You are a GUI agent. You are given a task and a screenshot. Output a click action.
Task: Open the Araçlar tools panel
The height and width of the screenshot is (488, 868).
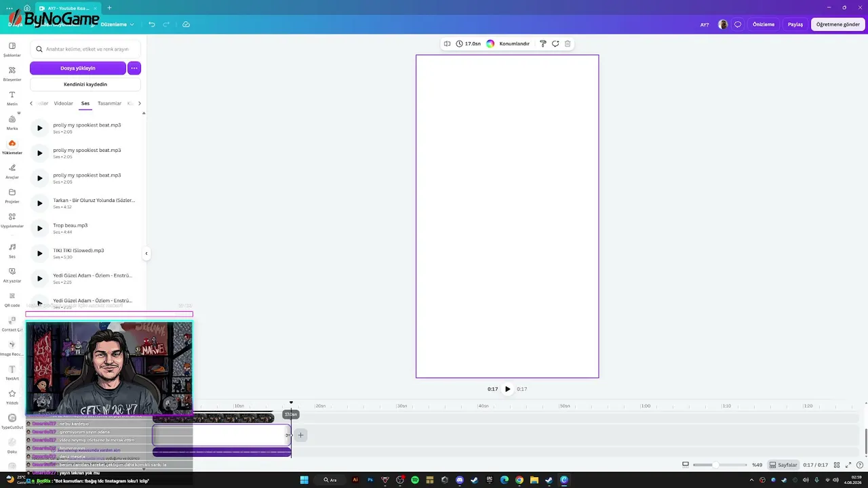click(x=12, y=171)
